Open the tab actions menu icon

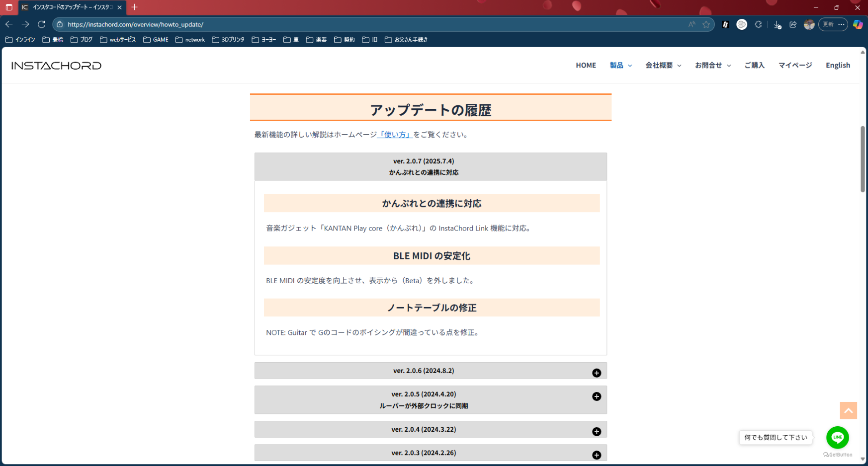tap(9, 7)
